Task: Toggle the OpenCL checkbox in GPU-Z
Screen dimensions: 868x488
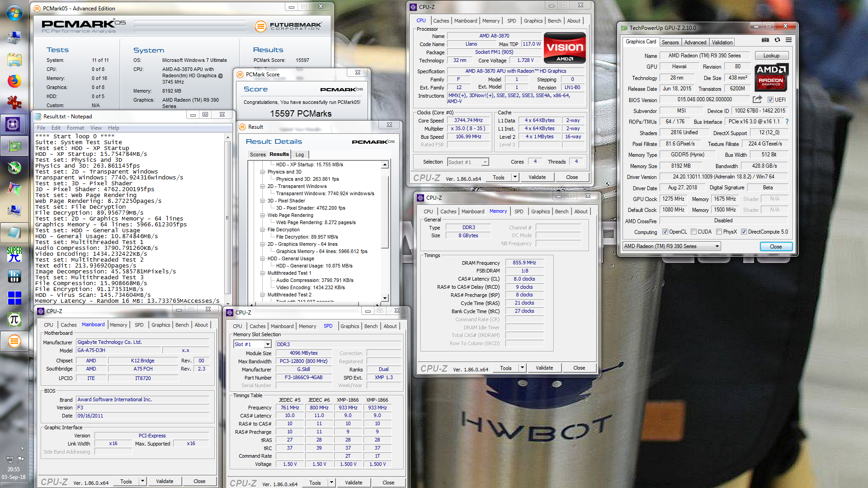Action: click(x=665, y=232)
